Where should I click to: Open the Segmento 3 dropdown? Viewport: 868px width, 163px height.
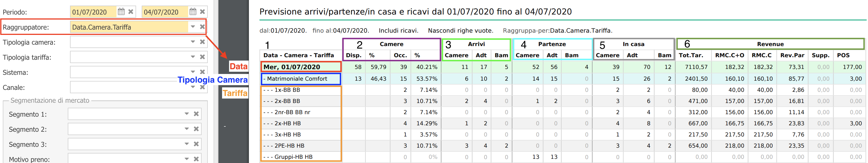click(187, 144)
